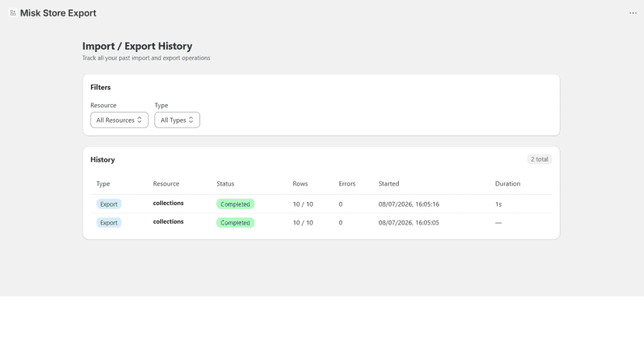Viewport: 644px width, 362px height.
Task: Select collections in the first history row
Action: (x=169, y=204)
